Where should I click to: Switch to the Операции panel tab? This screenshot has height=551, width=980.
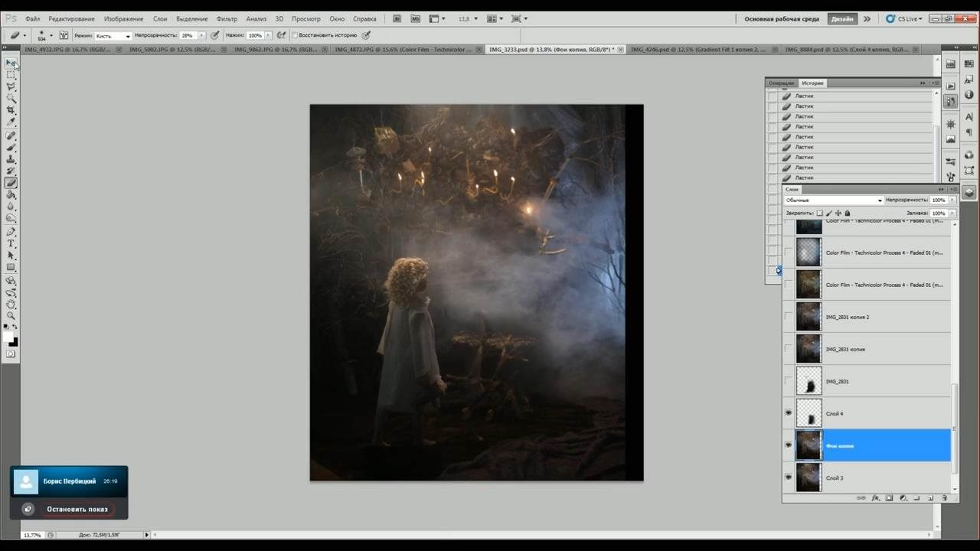pyautogui.click(x=782, y=83)
